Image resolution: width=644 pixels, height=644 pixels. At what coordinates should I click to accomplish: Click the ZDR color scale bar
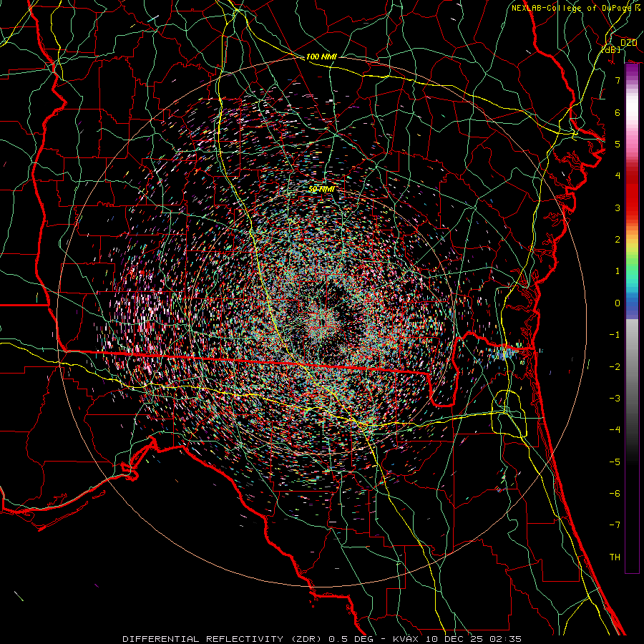click(632, 318)
